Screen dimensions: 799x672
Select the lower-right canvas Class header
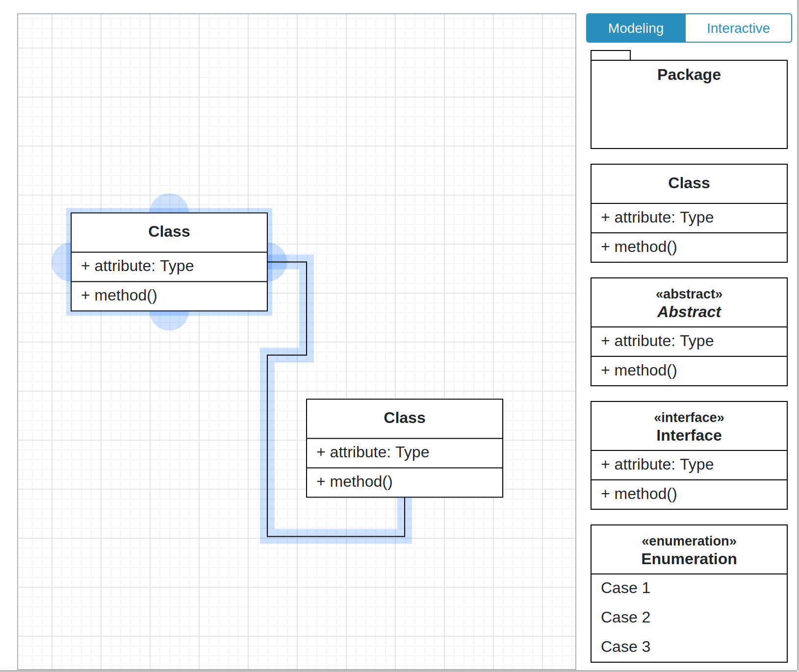click(x=405, y=419)
